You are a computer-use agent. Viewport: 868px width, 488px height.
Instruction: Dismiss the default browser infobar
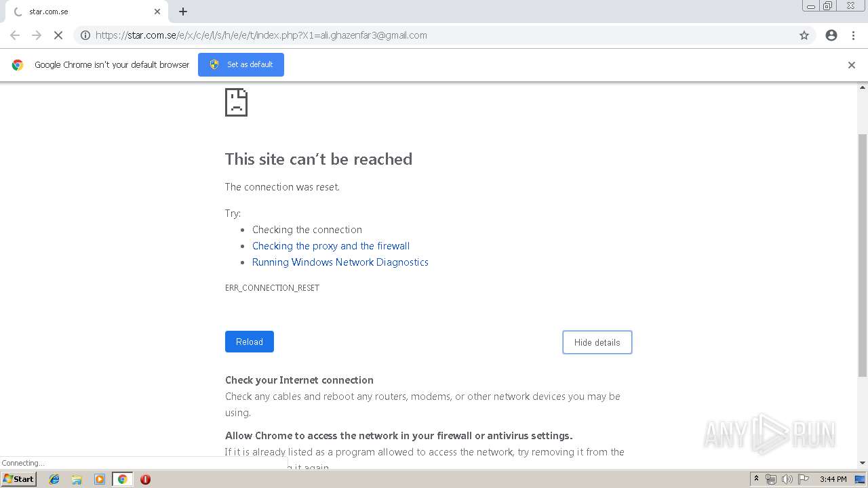coord(852,65)
